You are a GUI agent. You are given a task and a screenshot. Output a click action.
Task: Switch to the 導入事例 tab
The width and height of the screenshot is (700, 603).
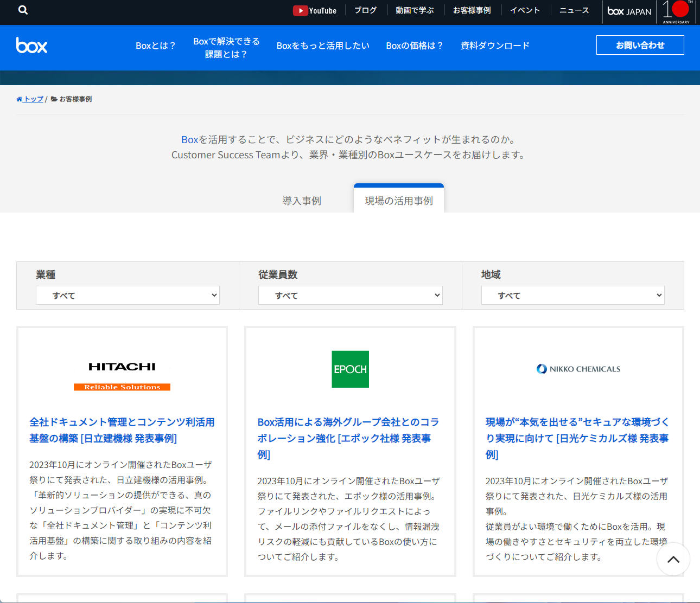pos(302,201)
